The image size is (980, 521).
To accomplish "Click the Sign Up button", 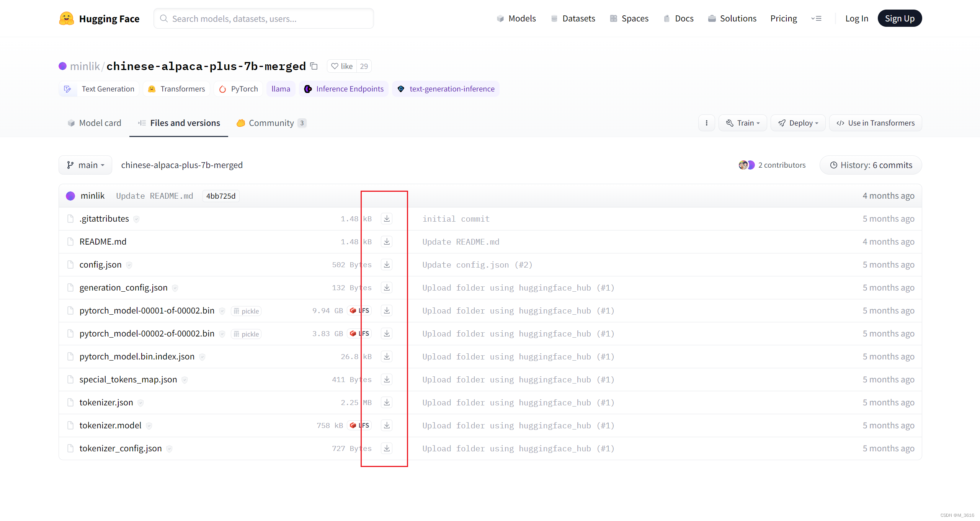I will pos(899,18).
